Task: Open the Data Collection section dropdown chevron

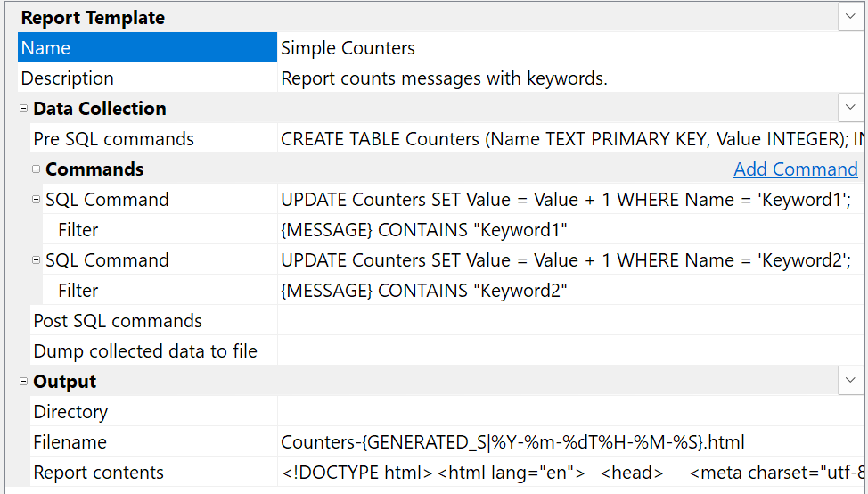Action: (850, 107)
